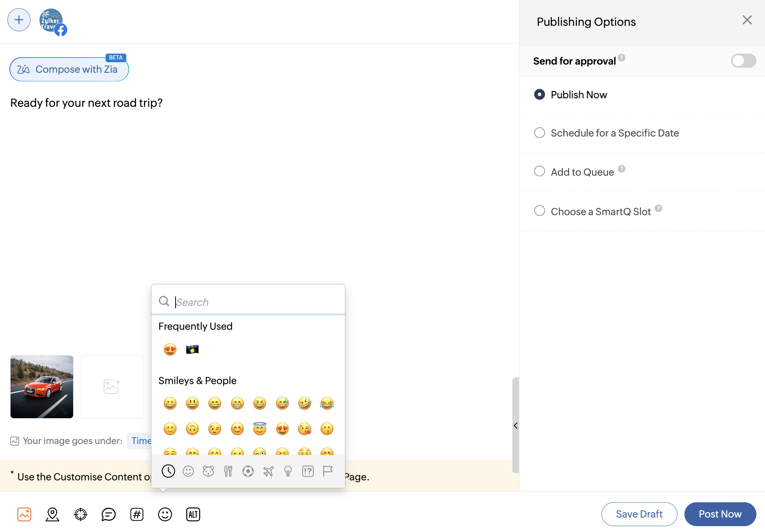Switch to the Flags emoji category
The height and width of the screenshot is (532, 765).
[328, 471]
